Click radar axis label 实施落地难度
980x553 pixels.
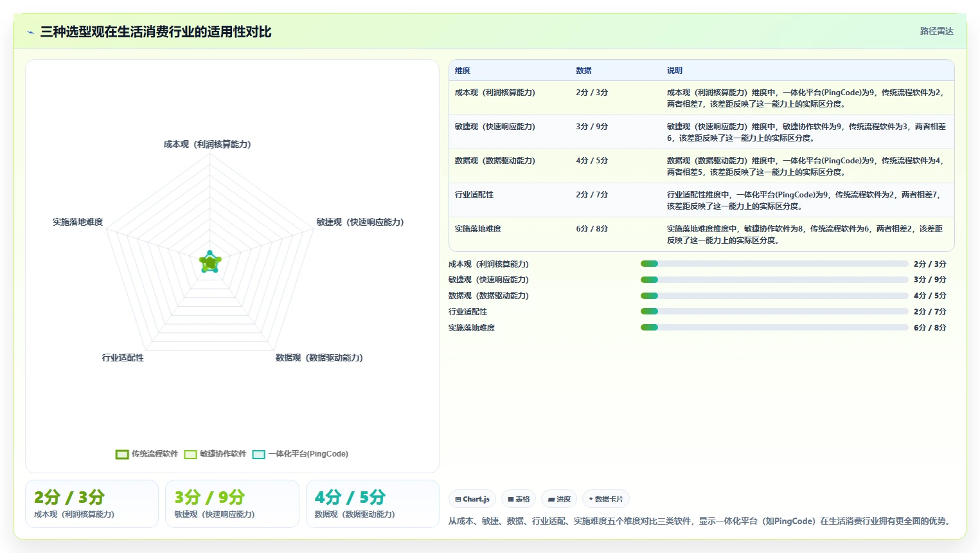point(78,222)
